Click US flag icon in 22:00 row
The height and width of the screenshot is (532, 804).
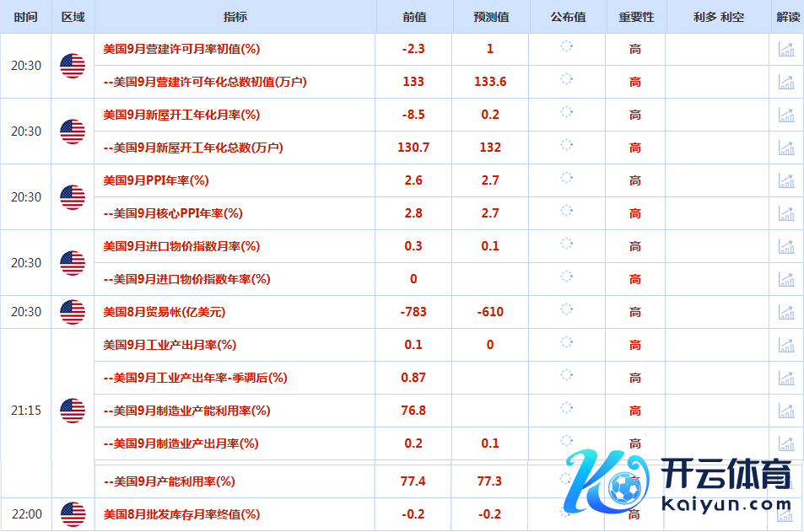73,513
